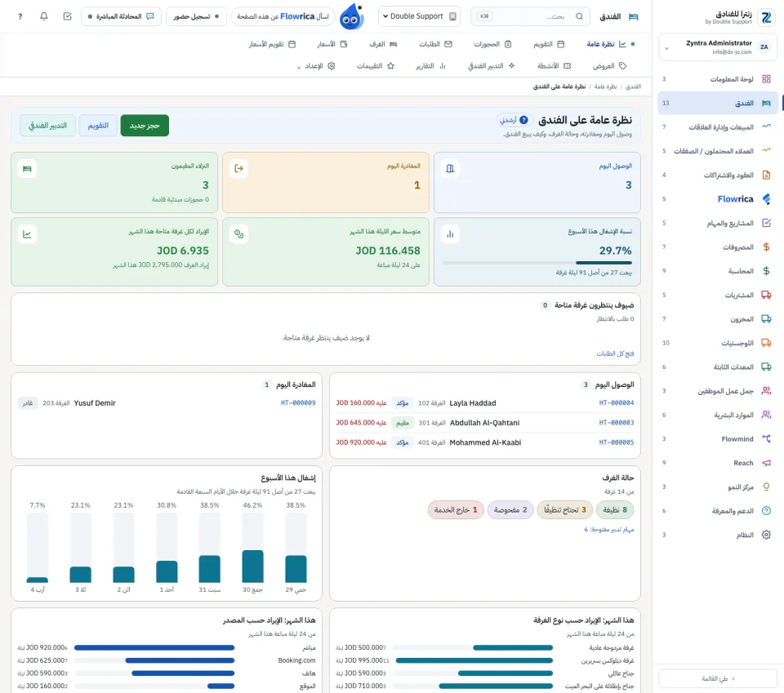Viewport: 784px width, 693px height.
Task: Click the 1 خارج الخدمة room status chip
Action: point(456,509)
